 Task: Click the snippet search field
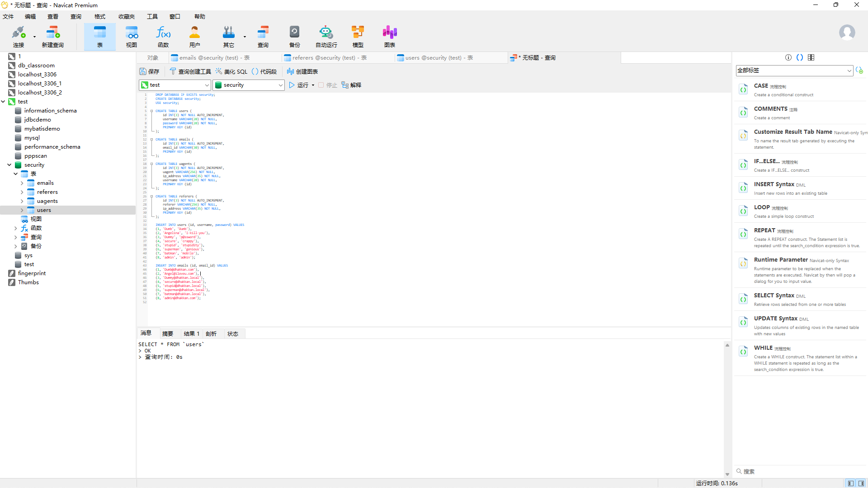800,471
